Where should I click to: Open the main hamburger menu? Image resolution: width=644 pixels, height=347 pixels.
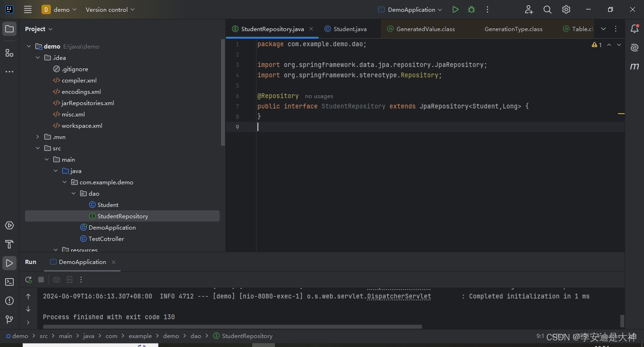point(28,9)
